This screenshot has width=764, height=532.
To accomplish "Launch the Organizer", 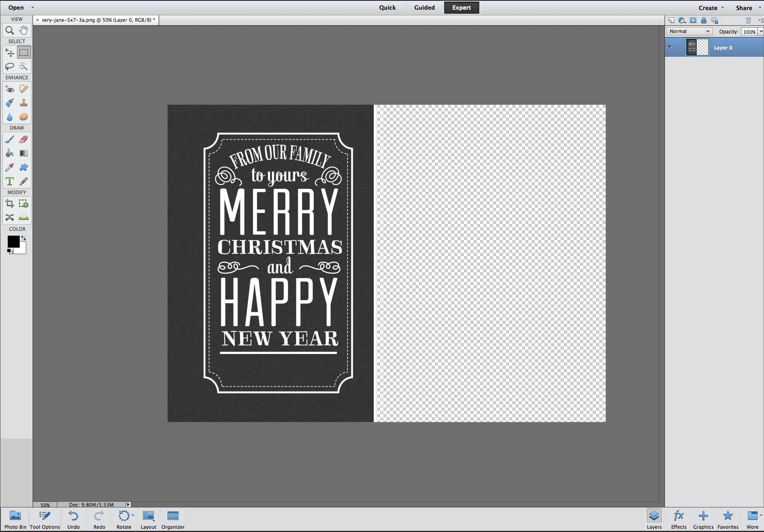I will [173, 520].
